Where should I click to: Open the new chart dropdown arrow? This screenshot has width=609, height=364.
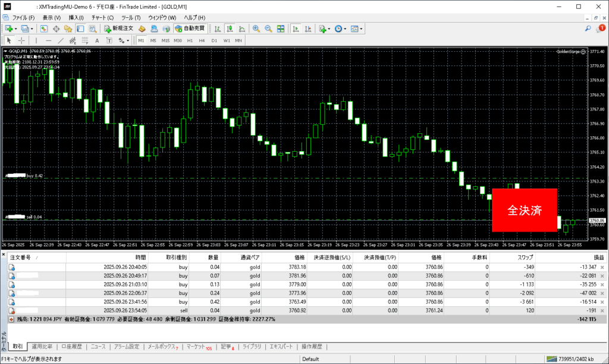[x=15, y=28]
